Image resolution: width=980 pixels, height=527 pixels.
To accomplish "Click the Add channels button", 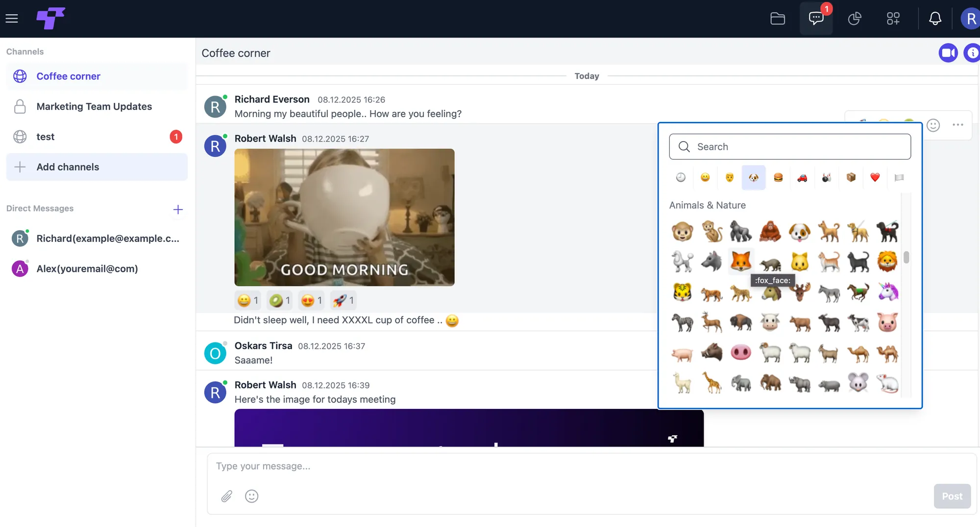I will coord(97,167).
